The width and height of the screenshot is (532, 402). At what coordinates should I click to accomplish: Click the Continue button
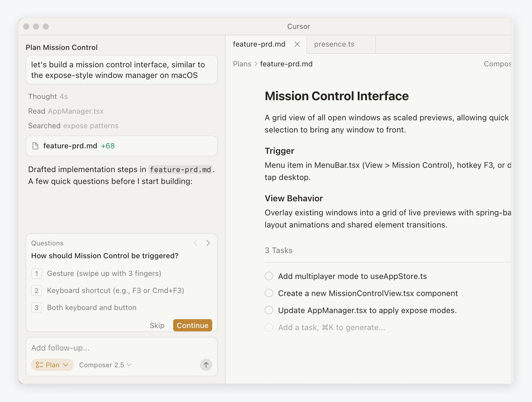coord(193,325)
